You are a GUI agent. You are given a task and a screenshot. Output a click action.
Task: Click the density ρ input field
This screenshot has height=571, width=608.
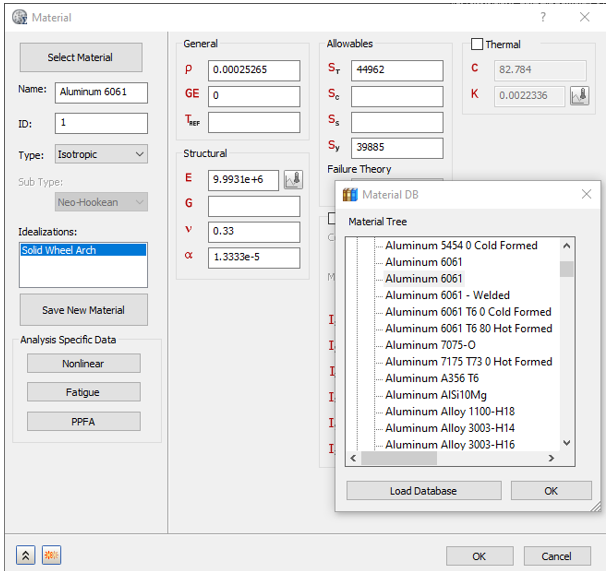coord(254,71)
